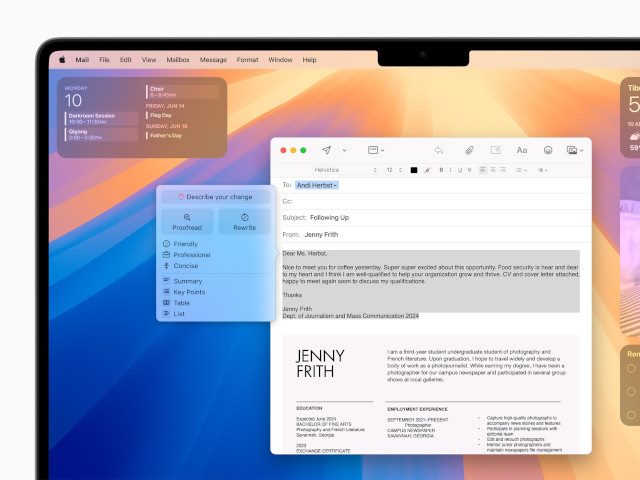Click the Dept. of Journalism signature line
This screenshot has height=480, width=640.
(351, 316)
